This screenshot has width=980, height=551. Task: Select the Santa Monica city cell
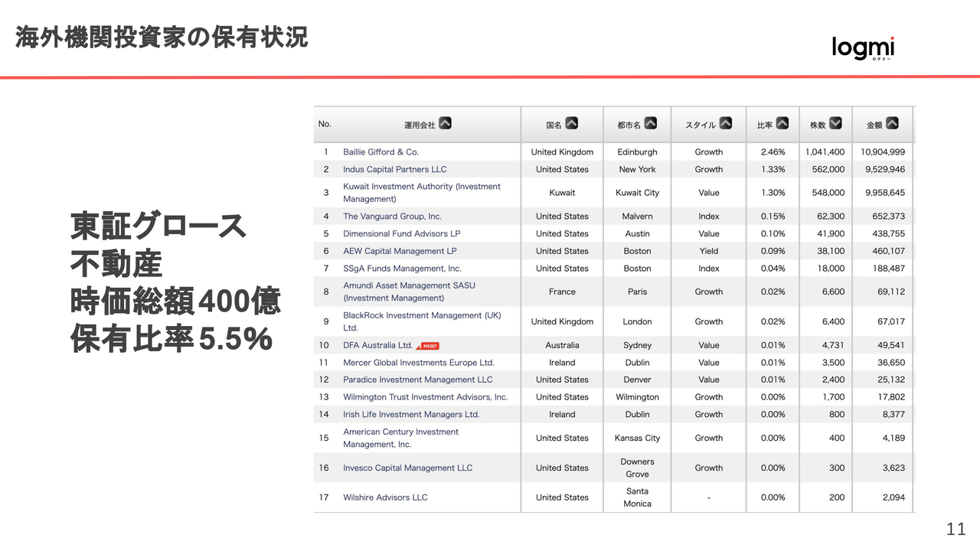pos(637,497)
